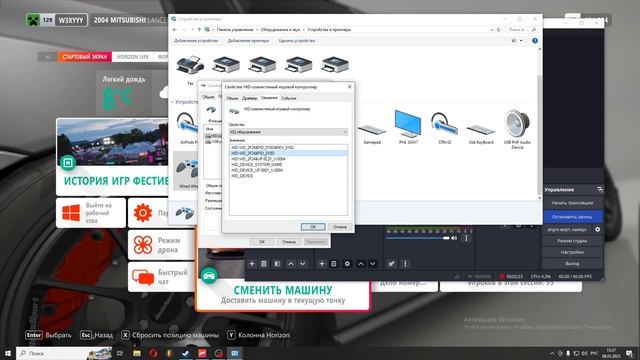The width and height of the screenshot is (640, 360).
Task: Show hidden system tray icons
Action: (x=552, y=353)
